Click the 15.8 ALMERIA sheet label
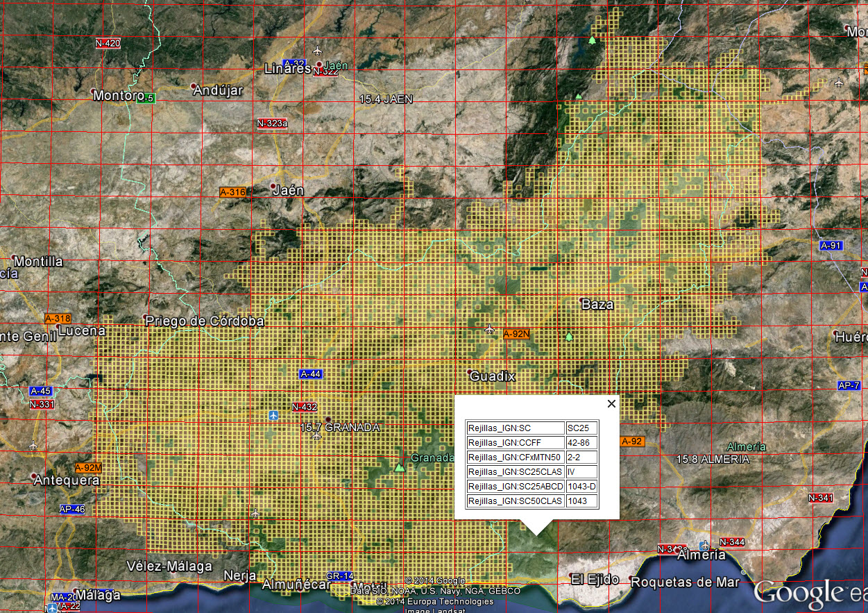Image resolution: width=868 pixels, height=613 pixels. [x=713, y=460]
